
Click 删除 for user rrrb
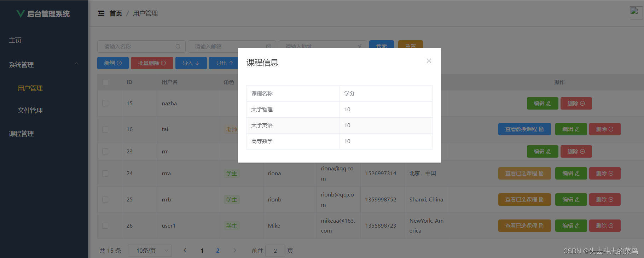[605, 200]
